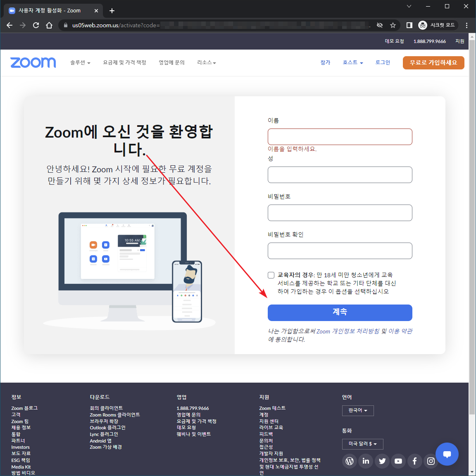Open the Zoom Rooms 클라이언트 footer link
Image resolution: width=476 pixels, height=476 pixels.
(115, 415)
